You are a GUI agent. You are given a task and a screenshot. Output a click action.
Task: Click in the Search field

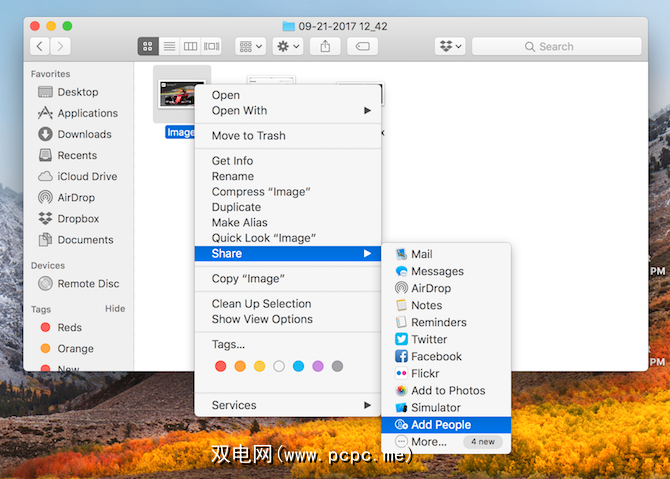point(556,46)
